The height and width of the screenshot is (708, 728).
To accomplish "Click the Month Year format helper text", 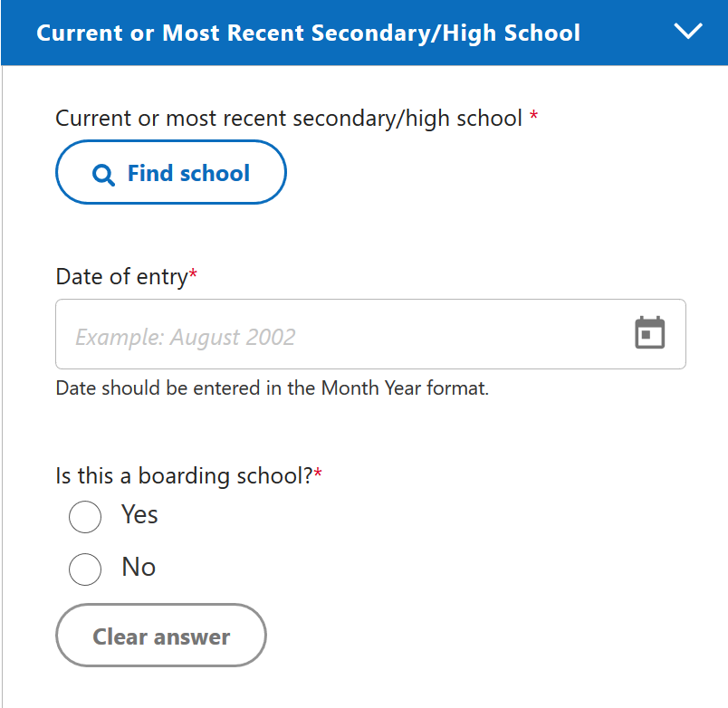I will click(272, 389).
